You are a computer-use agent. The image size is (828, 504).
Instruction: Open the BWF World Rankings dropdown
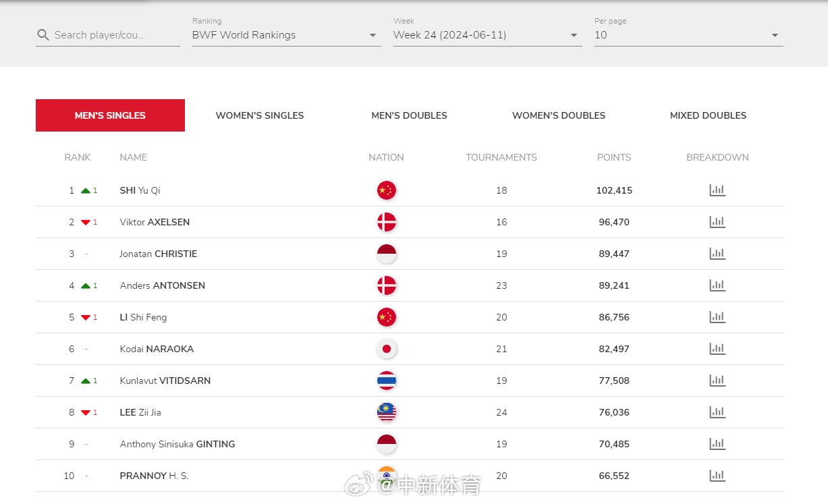pyautogui.click(x=286, y=35)
